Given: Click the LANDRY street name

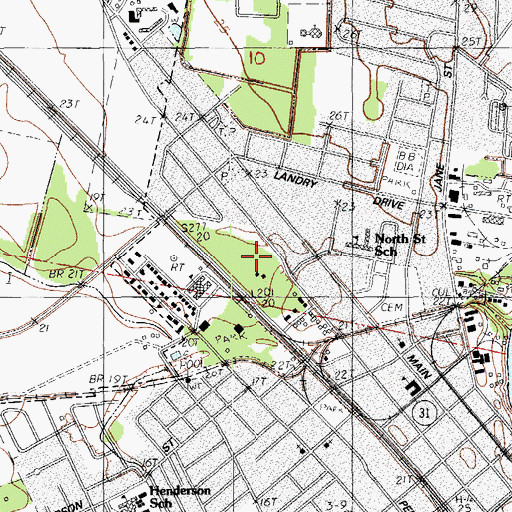Looking at the screenshot, I should tap(295, 180).
